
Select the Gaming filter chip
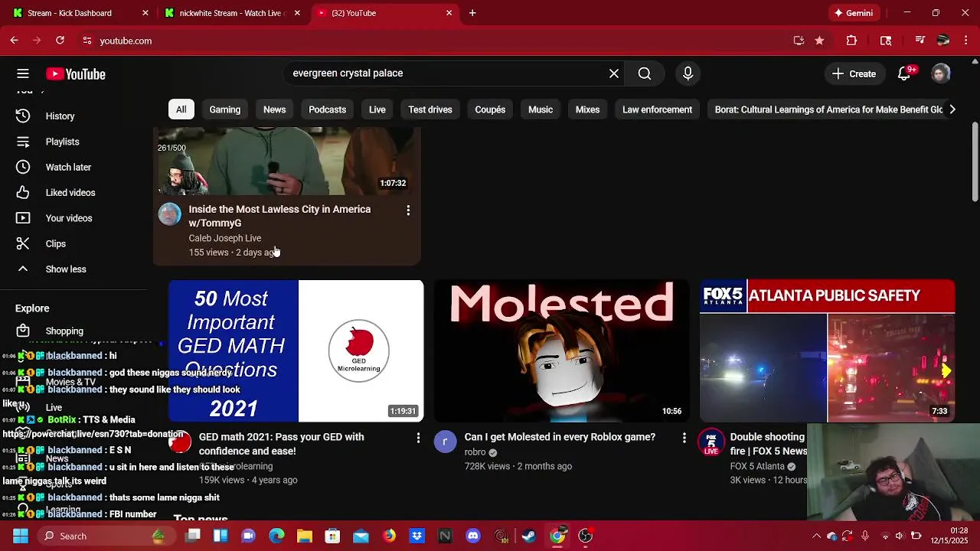225,109
